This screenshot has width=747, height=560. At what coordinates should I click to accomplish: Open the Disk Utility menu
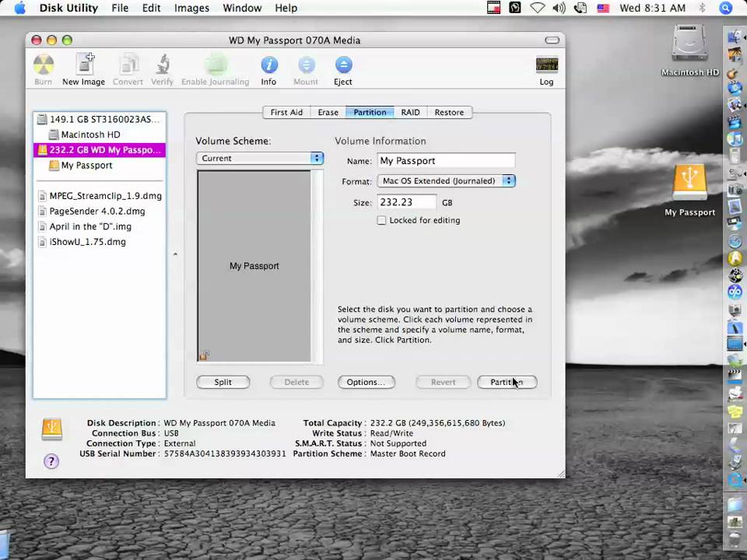[x=68, y=8]
